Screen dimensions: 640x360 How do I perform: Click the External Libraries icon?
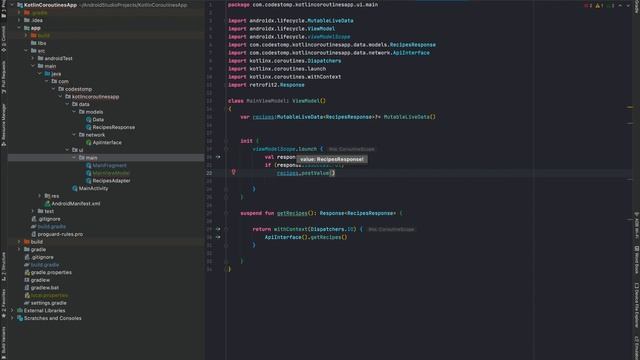click(20, 310)
